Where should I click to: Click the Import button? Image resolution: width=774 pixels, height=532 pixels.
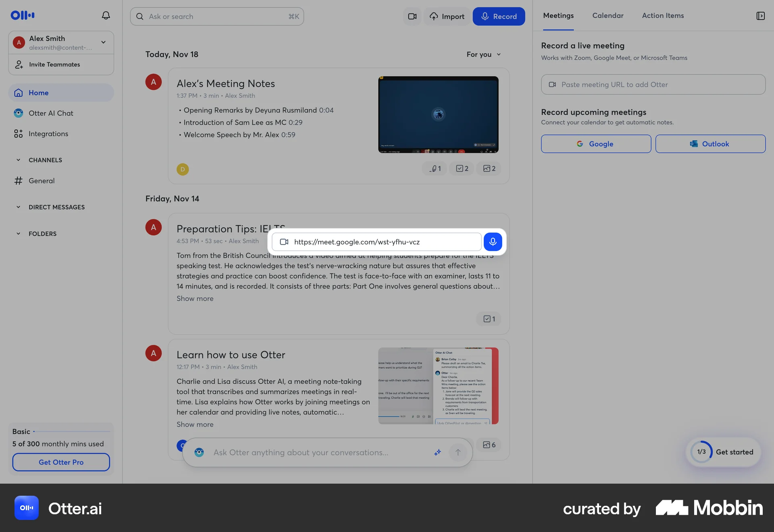click(x=447, y=17)
